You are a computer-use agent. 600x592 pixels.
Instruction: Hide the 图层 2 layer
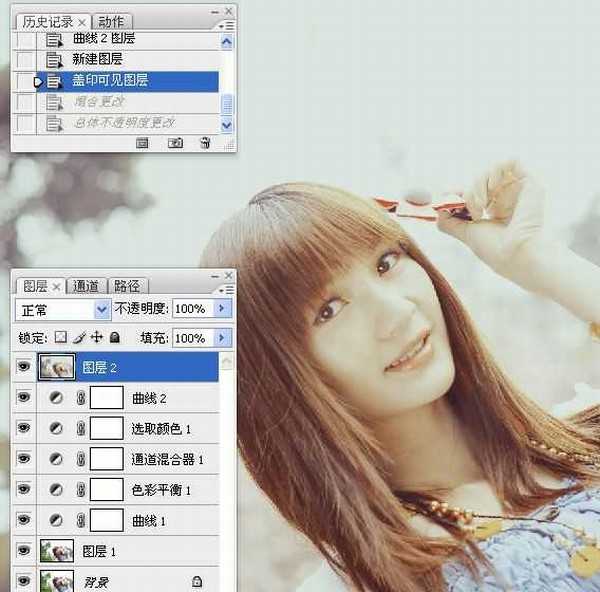pyautogui.click(x=23, y=368)
